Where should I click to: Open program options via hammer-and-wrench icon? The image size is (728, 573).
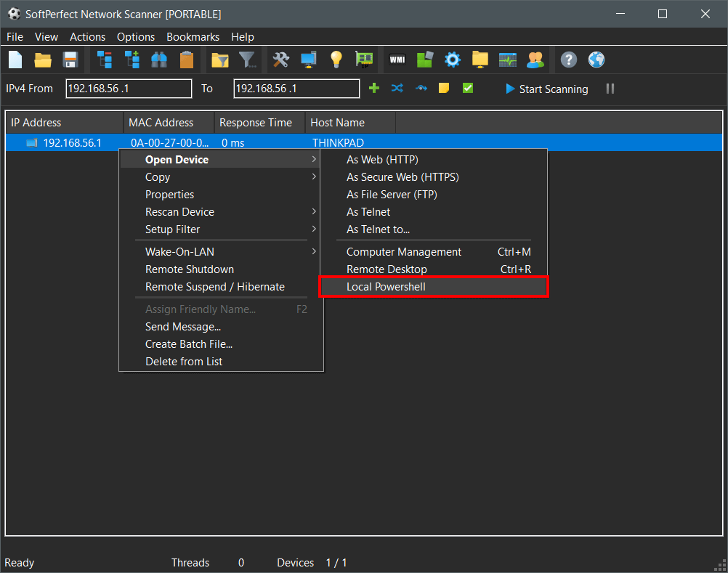[281, 60]
